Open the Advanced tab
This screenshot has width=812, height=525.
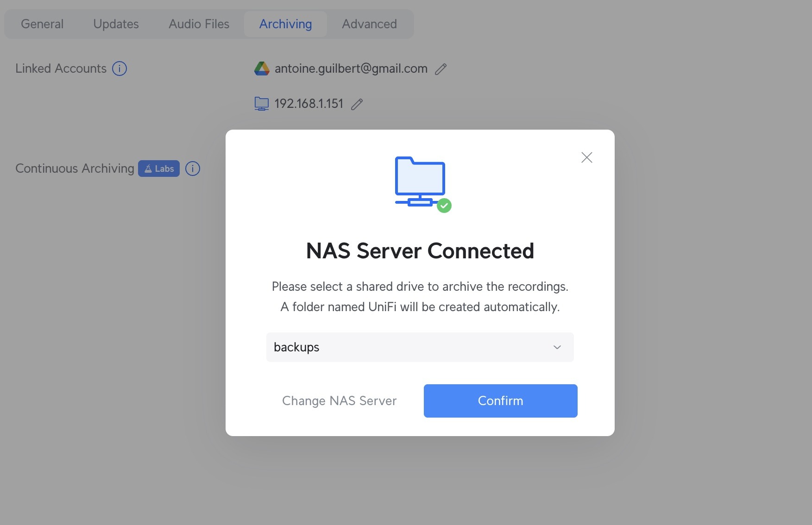(369, 24)
